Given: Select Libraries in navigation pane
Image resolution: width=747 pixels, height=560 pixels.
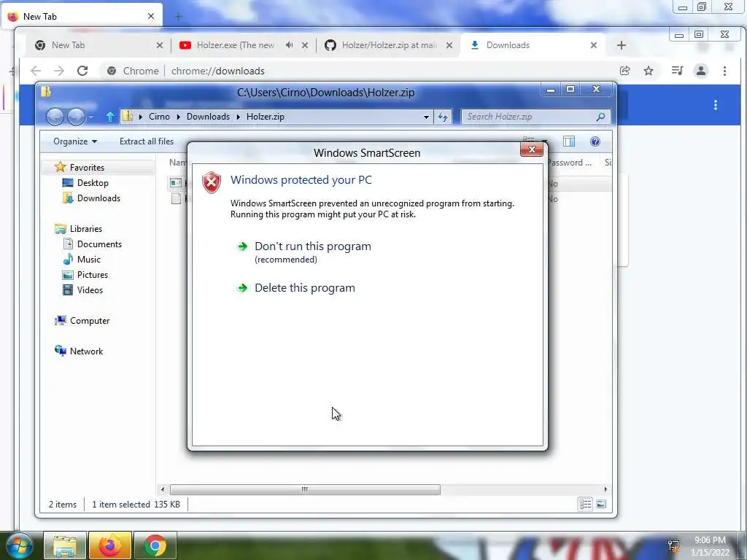Looking at the screenshot, I should tap(86, 228).
